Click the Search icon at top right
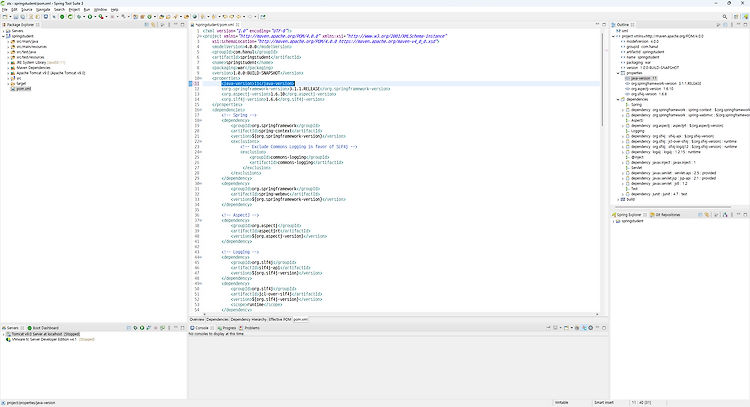750x407 pixels. coord(725,17)
